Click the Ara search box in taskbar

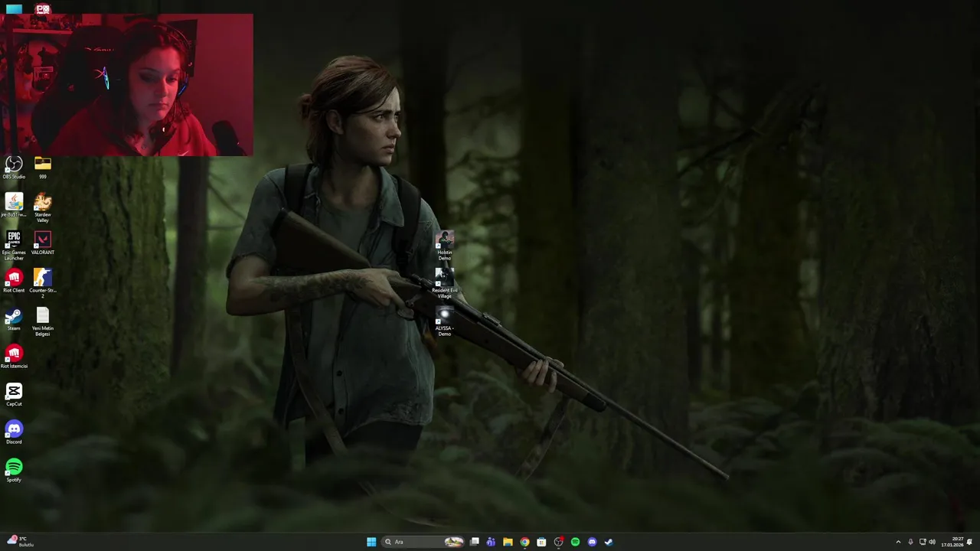pyautogui.click(x=424, y=542)
